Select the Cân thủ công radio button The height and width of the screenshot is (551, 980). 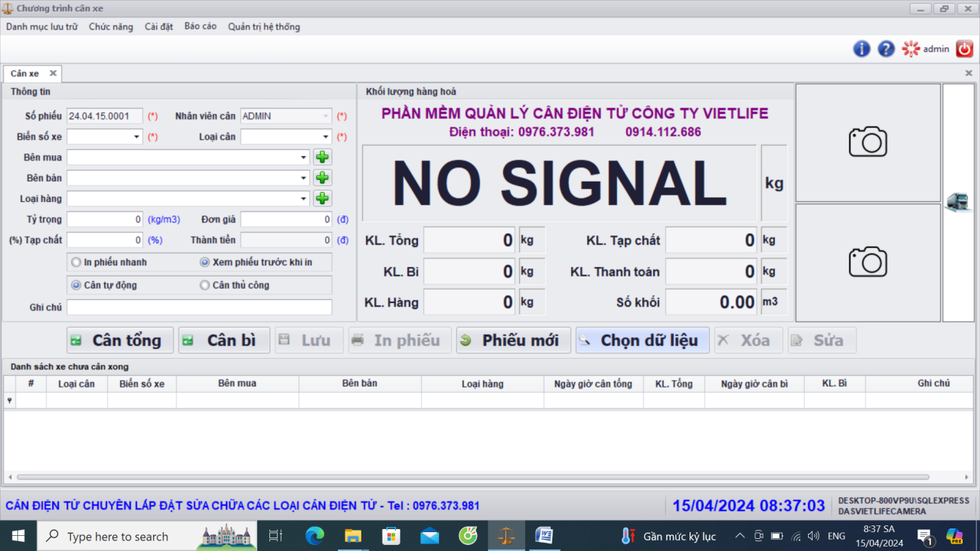click(x=204, y=286)
